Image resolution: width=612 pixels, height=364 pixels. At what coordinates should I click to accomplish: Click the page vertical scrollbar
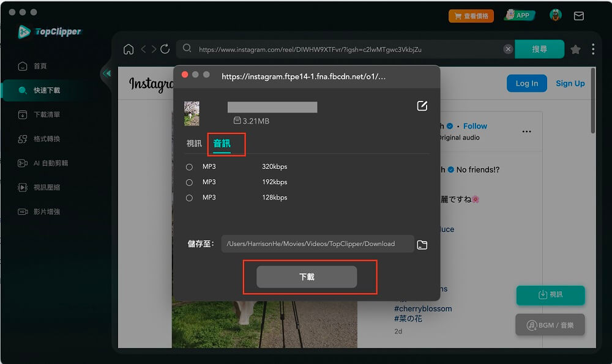[593, 101]
